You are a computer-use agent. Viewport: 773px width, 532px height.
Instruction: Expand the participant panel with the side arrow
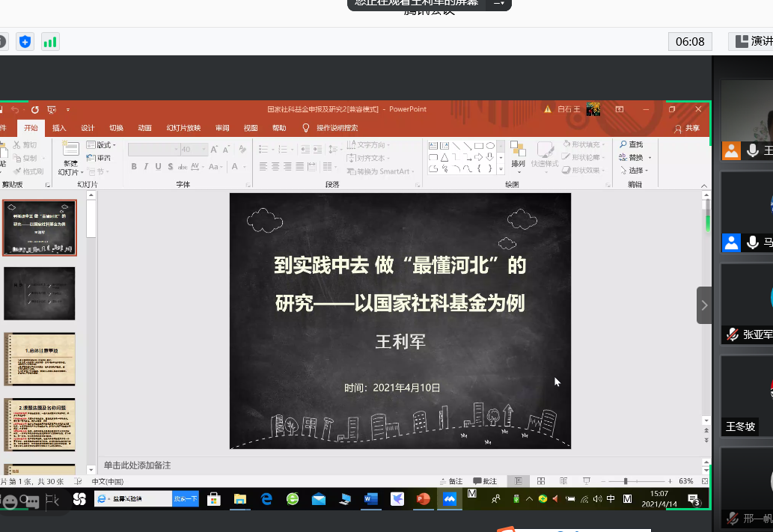[704, 305]
